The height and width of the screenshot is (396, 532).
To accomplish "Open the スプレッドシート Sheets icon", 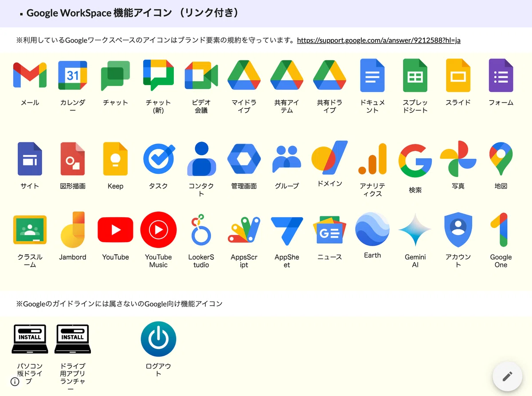I will (x=415, y=75).
